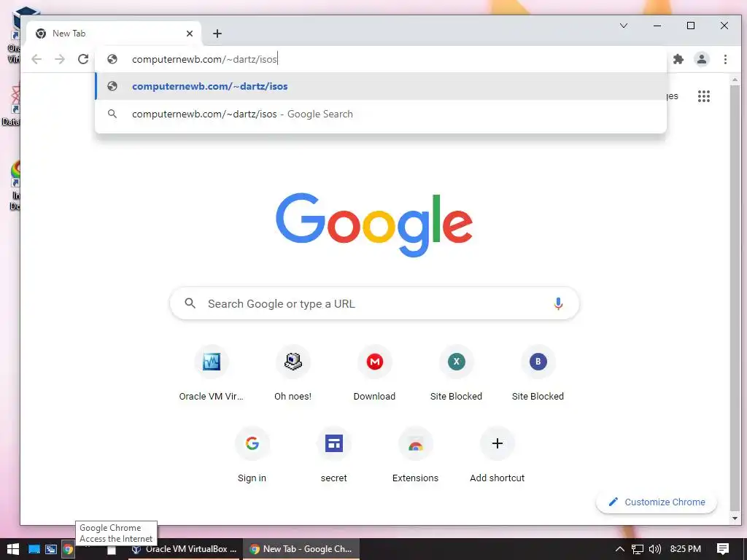Open the Oh noes! shortcut tile
Screen dimensions: 747x560
[x=293, y=373]
